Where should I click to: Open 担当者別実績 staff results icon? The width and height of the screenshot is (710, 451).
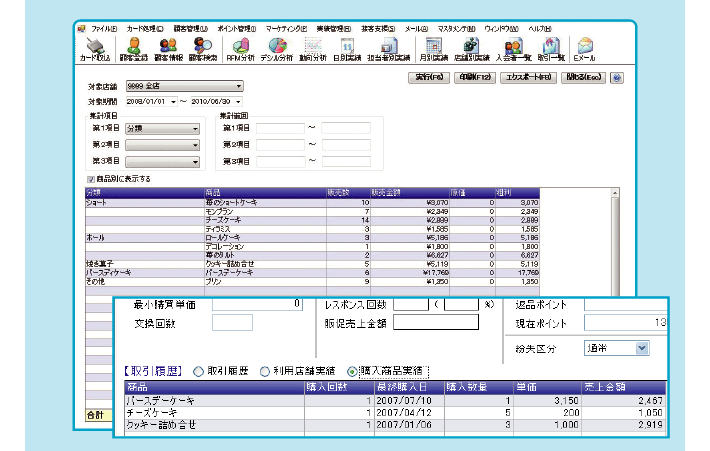[x=388, y=49]
